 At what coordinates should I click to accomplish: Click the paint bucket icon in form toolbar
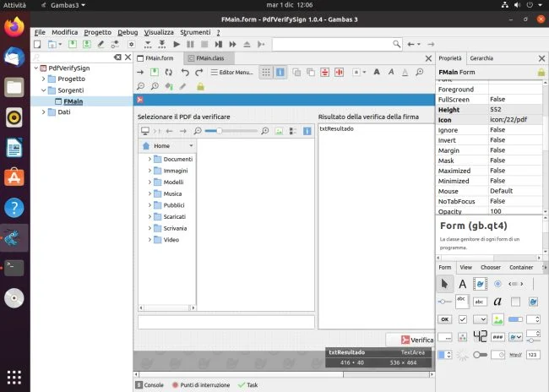point(169,86)
